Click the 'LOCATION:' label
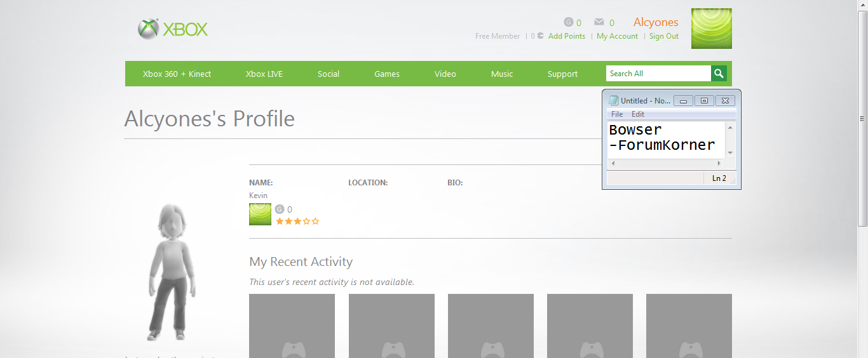 pyautogui.click(x=368, y=183)
